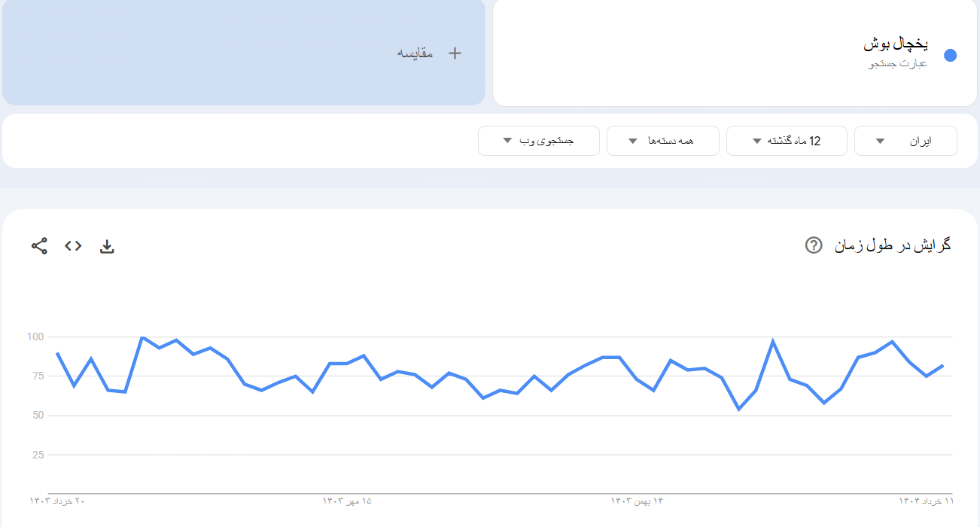Click the ۱۴ بهمن ۱۴۰۳ axis date

[x=637, y=501]
